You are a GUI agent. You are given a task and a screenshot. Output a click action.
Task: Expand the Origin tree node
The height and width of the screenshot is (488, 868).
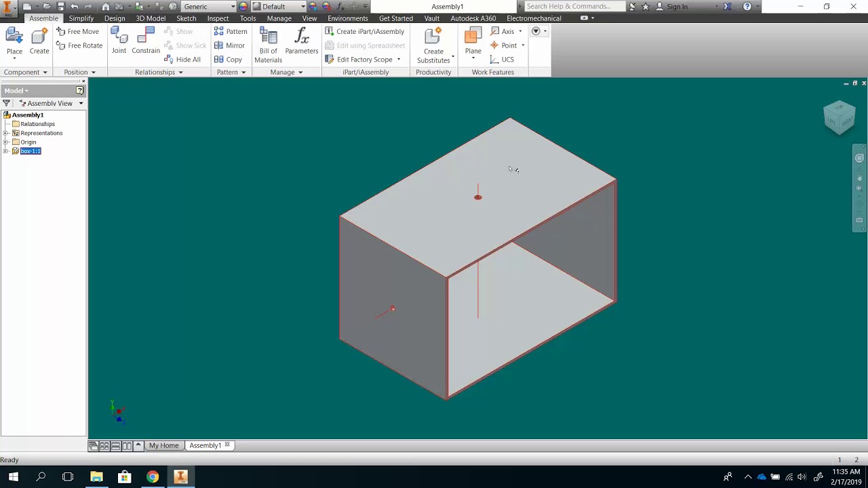click(6, 142)
